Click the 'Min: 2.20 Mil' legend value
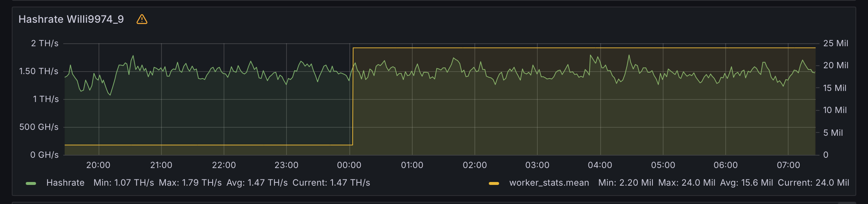 pos(626,183)
